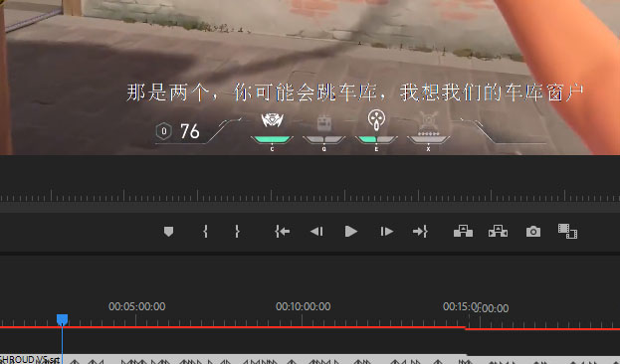This screenshot has height=364, width=620.
Task: Step forward one frame
Action: (386, 231)
